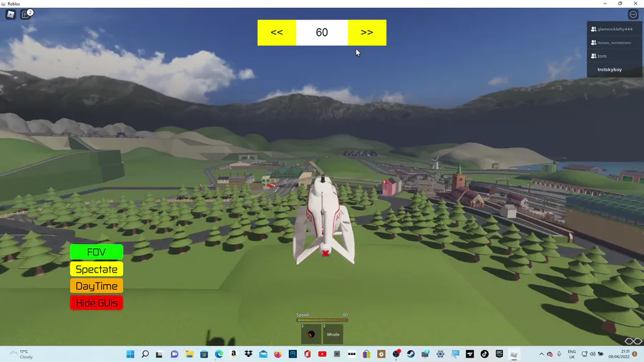Viewport: 644px width, 362px height.
Task: Decrease FOV with the << button
Action: tap(277, 32)
